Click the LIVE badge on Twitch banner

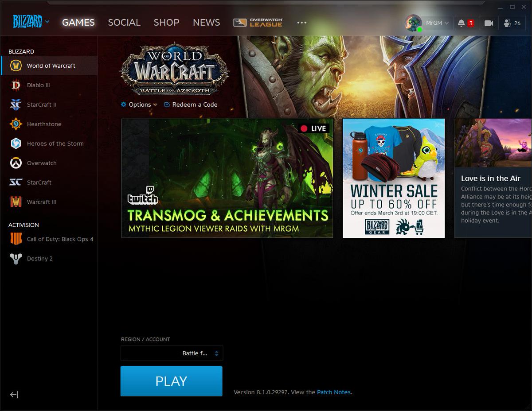coord(313,128)
